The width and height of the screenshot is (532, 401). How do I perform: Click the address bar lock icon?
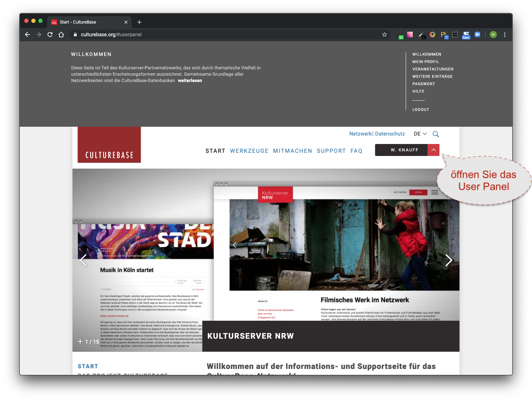(75, 35)
